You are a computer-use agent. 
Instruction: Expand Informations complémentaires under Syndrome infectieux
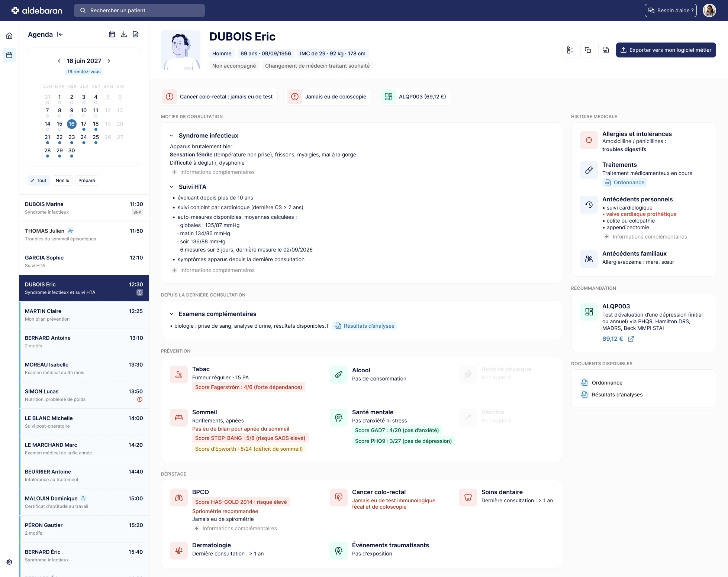pyautogui.click(x=213, y=172)
